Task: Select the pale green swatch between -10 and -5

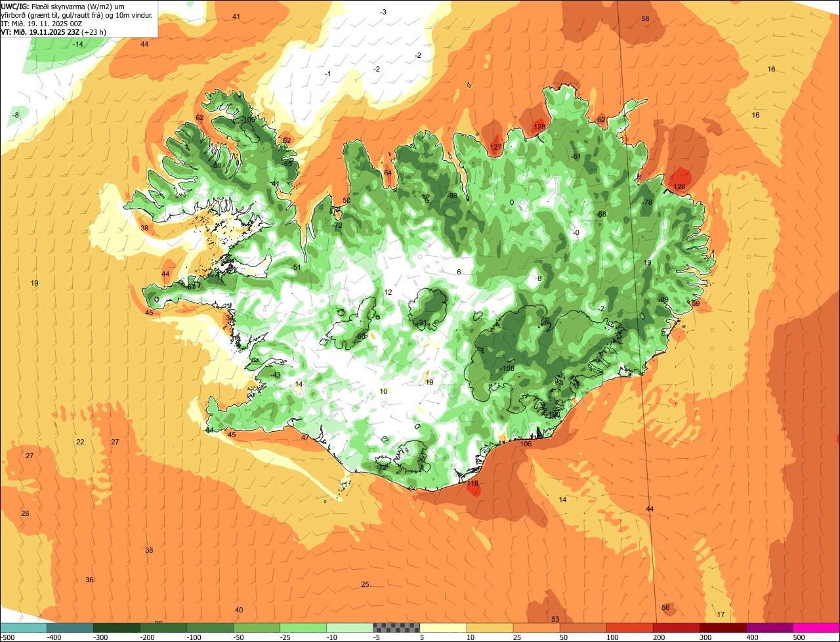Action: click(x=349, y=628)
